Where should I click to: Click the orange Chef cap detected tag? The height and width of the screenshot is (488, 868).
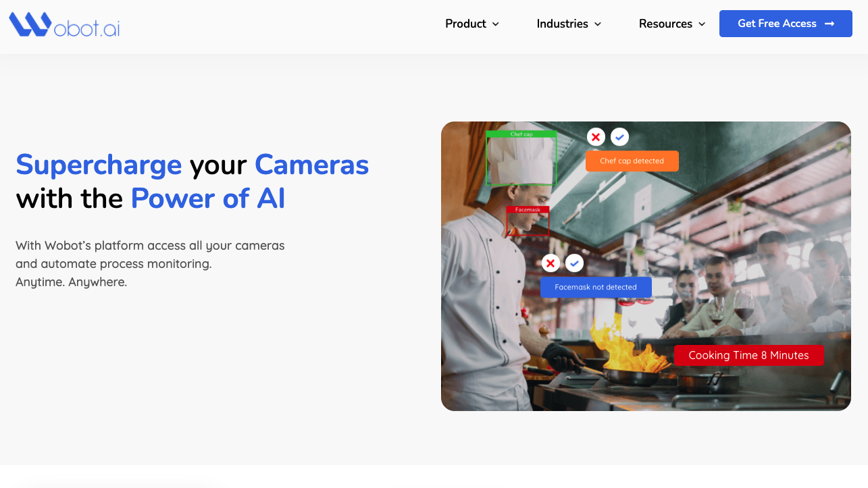(x=632, y=161)
